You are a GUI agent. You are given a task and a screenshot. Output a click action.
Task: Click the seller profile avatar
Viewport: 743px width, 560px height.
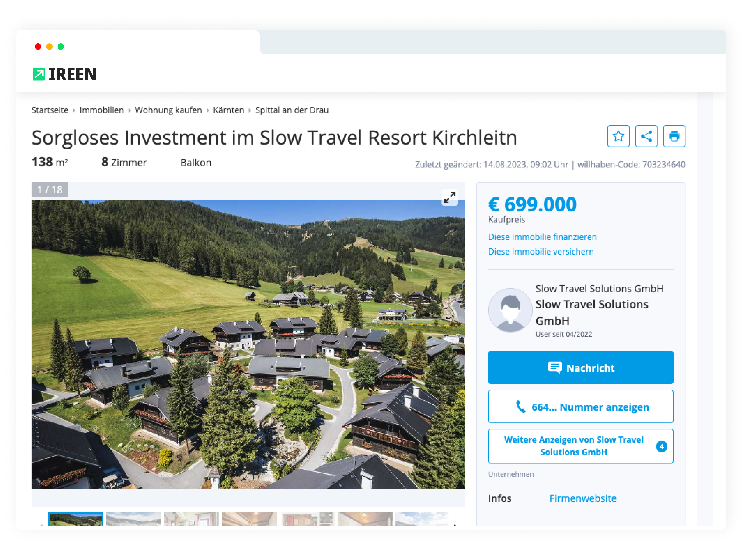[510, 310]
